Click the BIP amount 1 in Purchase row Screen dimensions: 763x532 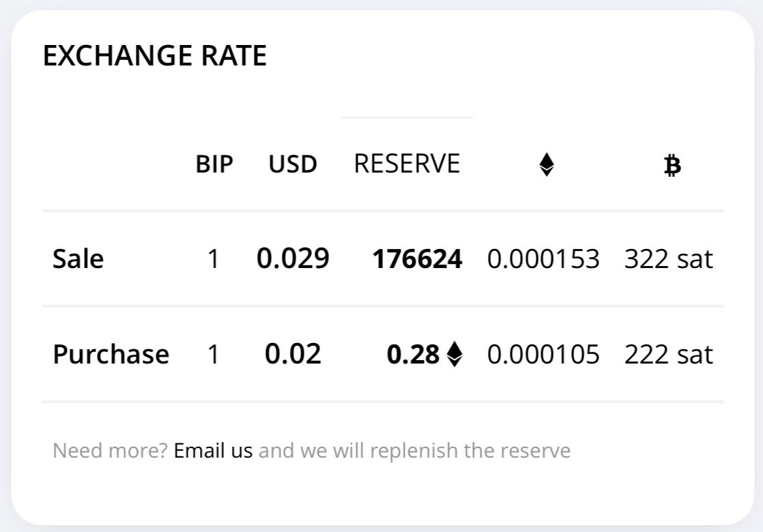point(213,354)
